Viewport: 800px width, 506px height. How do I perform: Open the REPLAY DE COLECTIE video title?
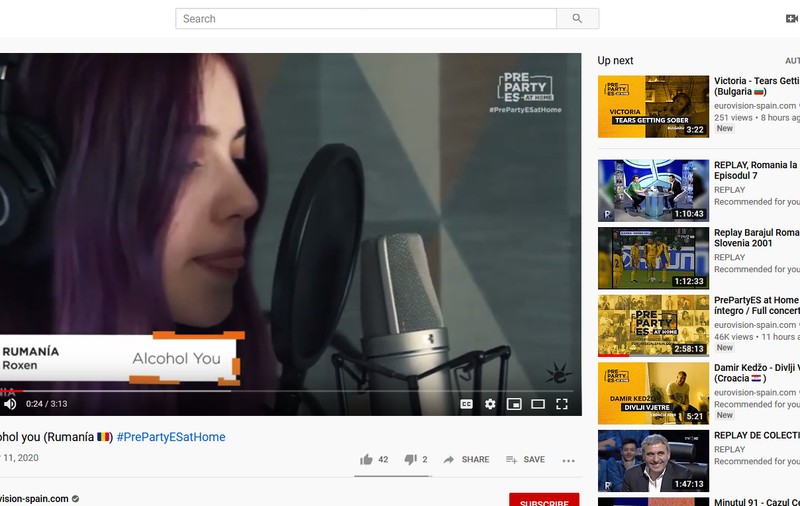pyautogui.click(x=757, y=435)
